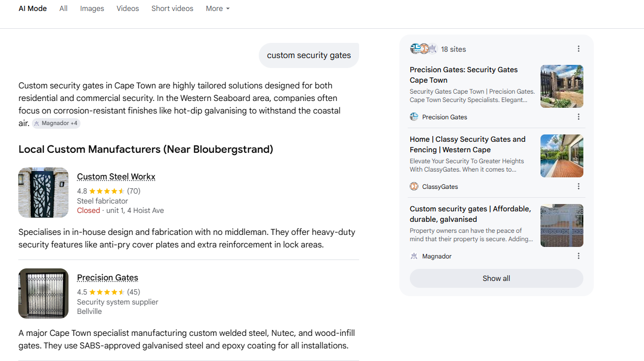The width and height of the screenshot is (644, 361).
Task: Click the Magnador site favicon in sources
Action: click(x=414, y=256)
